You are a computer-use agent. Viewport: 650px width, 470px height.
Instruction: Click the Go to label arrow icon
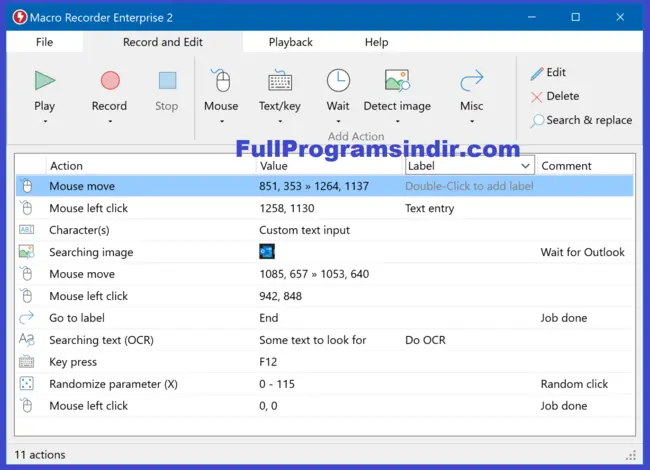[x=27, y=317]
